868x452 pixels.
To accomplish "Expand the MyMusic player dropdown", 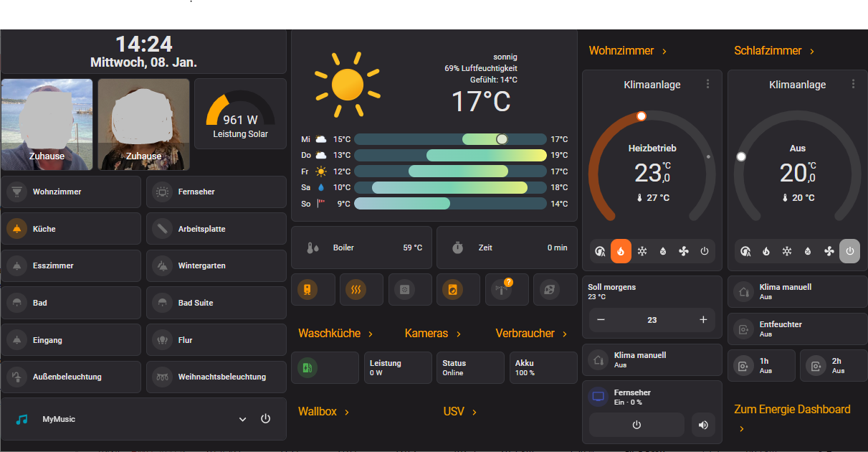I will [x=242, y=419].
